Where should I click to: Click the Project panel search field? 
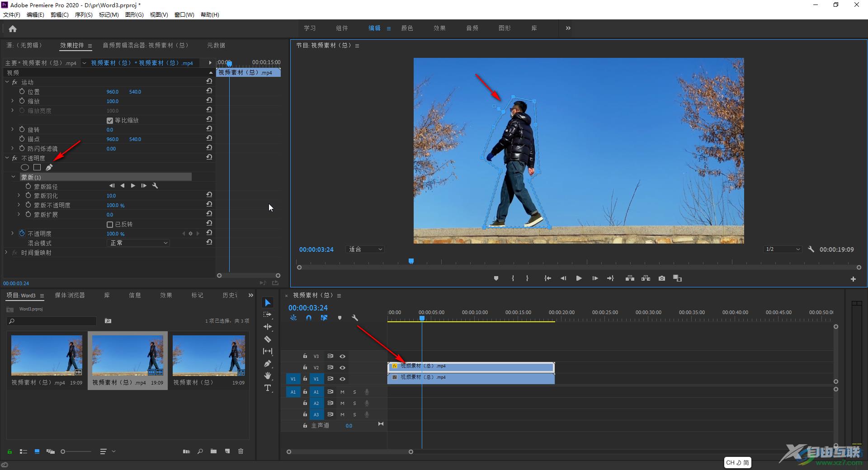pos(52,321)
